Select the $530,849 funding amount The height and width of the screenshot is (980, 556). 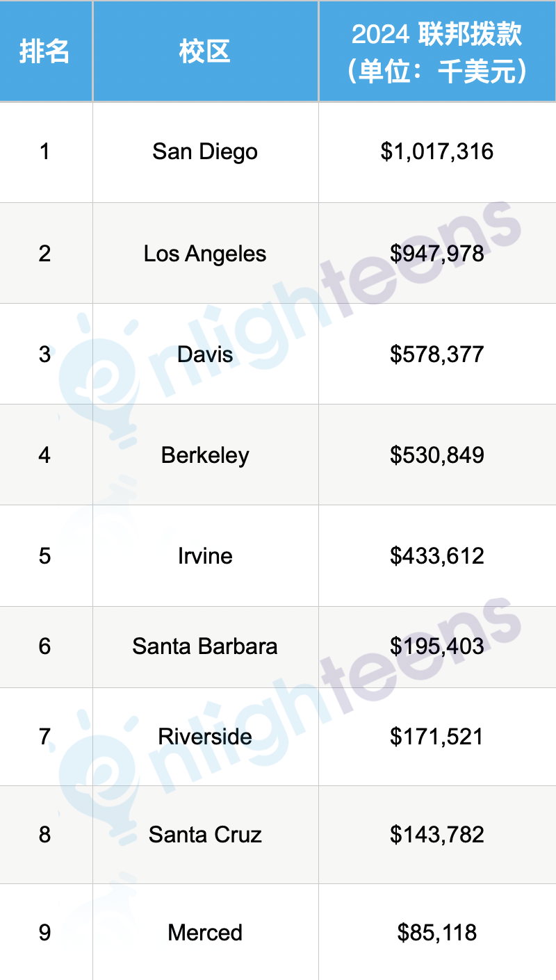click(x=437, y=455)
